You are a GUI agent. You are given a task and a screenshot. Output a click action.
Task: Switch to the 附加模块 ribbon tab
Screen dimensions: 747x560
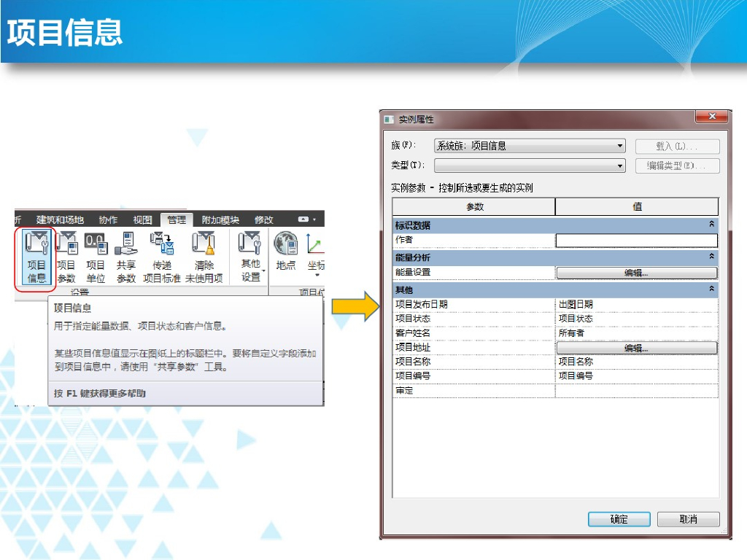[x=220, y=219]
